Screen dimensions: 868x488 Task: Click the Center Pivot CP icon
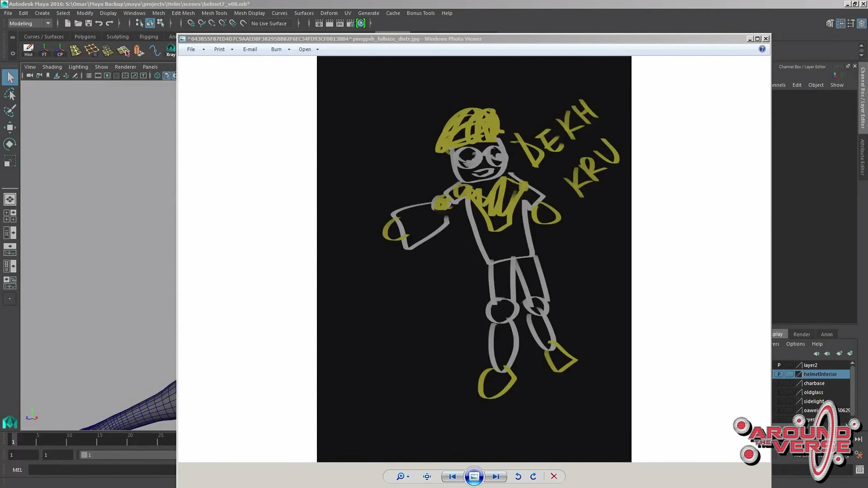pos(60,50)
